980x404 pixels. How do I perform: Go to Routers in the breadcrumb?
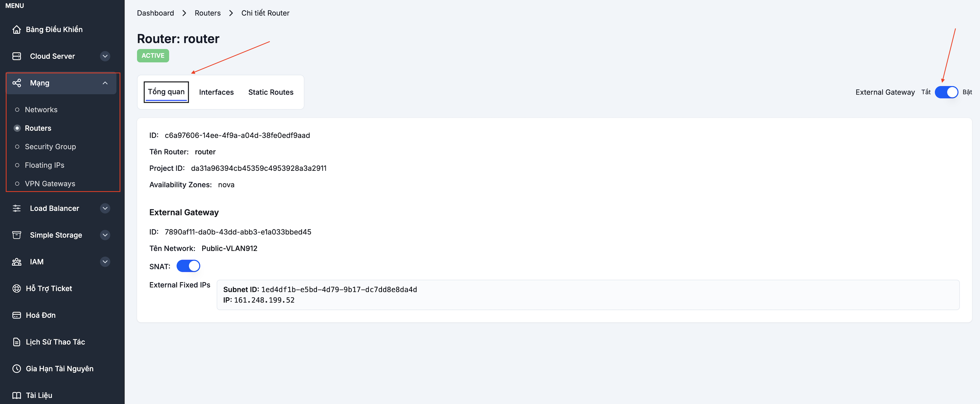(x=207, y=13)
